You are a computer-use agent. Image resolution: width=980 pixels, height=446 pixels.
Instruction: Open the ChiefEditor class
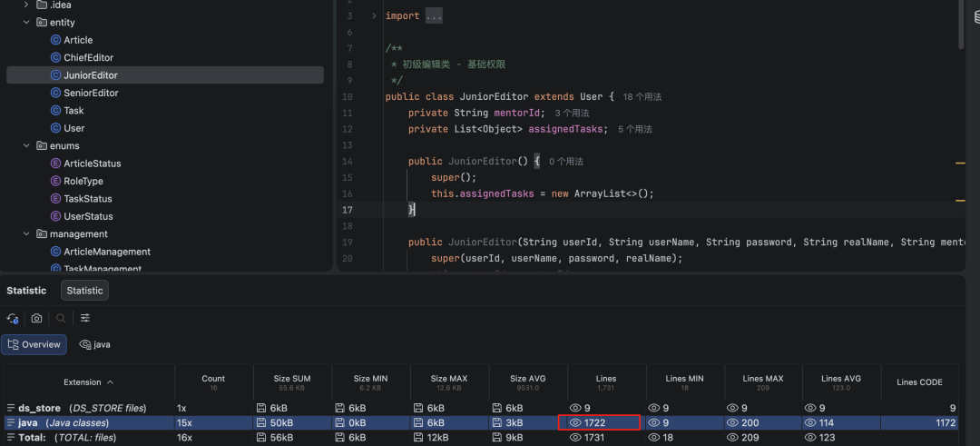[x=88, y=57]
